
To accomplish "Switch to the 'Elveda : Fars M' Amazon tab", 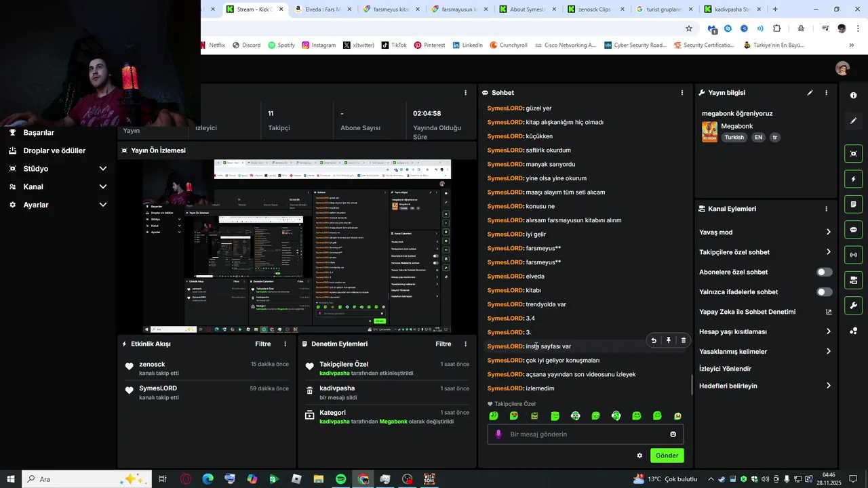I will pyautogui.click(x=322, y=9).
